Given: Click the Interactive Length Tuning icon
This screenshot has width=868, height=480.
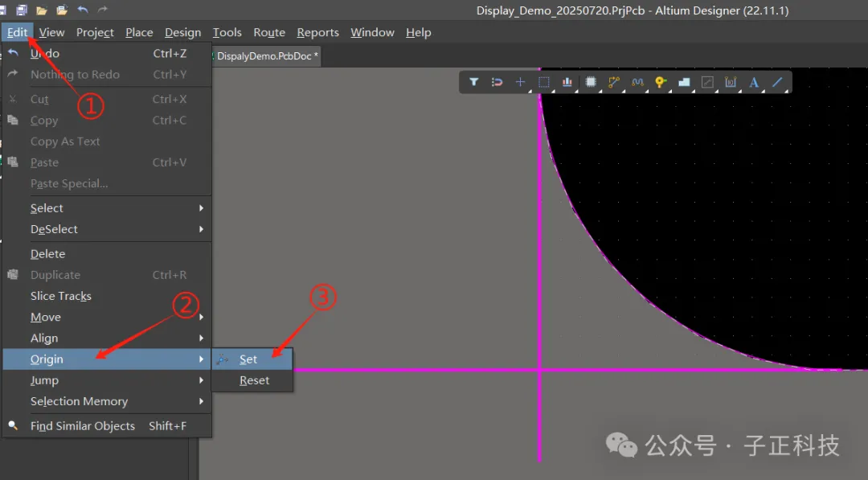Looking at the screenshot, I should point(637,82).
